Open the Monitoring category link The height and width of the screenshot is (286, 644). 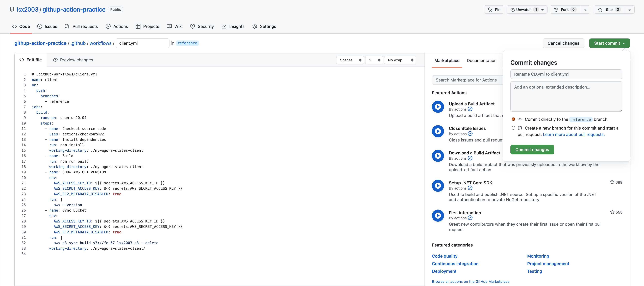click(x=538, y=256)
